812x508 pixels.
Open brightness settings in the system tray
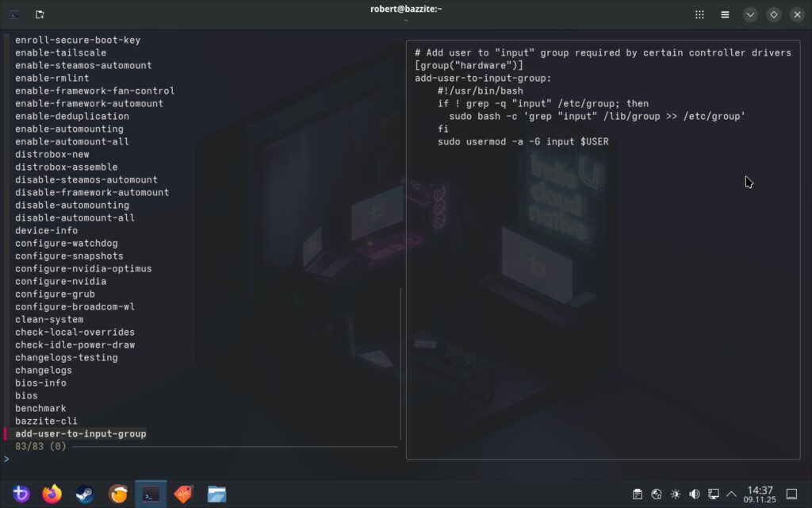[676, 494]
